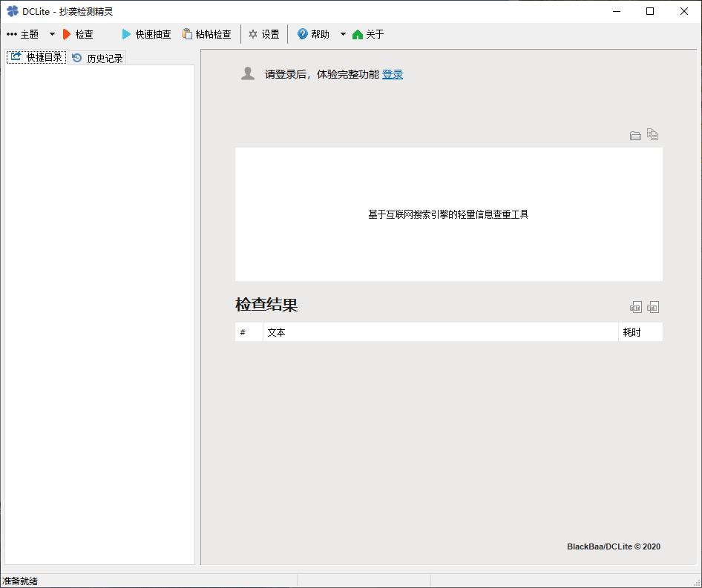Click the open-folder icon above the text area

click(x=635, y=135)
